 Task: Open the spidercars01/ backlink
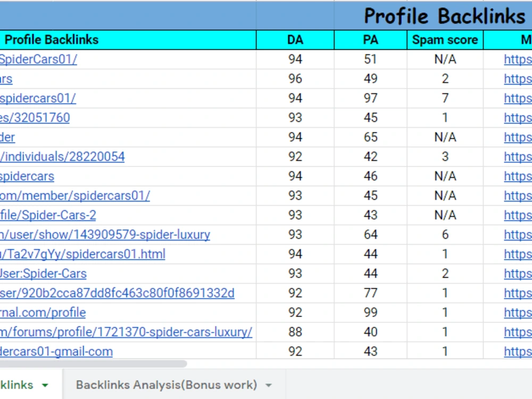click(x=38, y=98)
